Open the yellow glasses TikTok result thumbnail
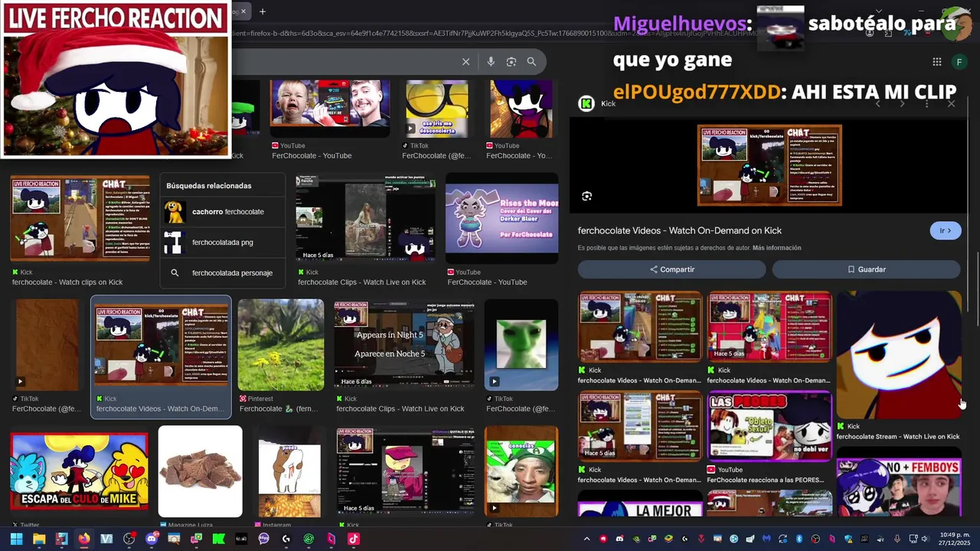The height and width of the screenshot is (551, 980). (437, 107)
